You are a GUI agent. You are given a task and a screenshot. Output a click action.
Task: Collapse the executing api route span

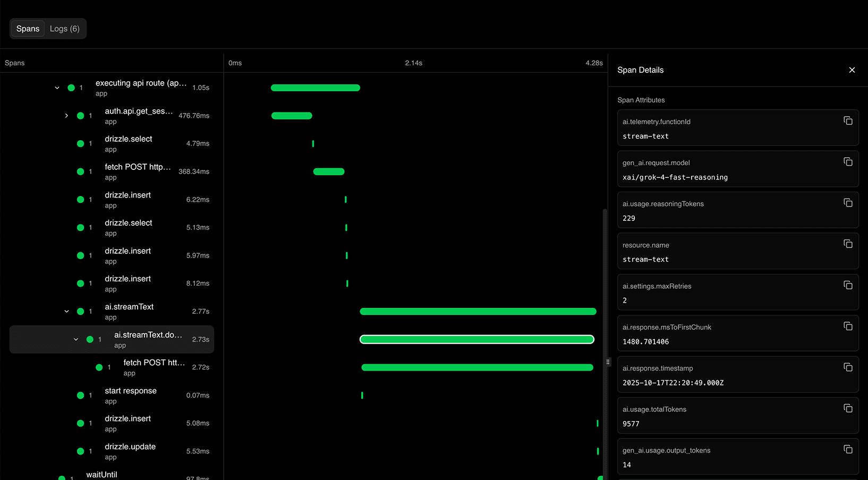(x=57, y=87)
